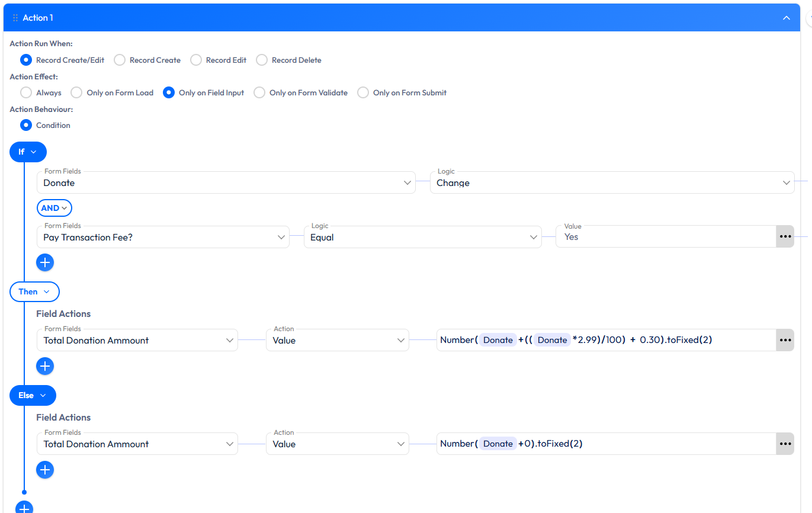Open ellipsis menu for Donate+0 formula
Viewport: 812px width, 513px height.
[x=785, y=444]
